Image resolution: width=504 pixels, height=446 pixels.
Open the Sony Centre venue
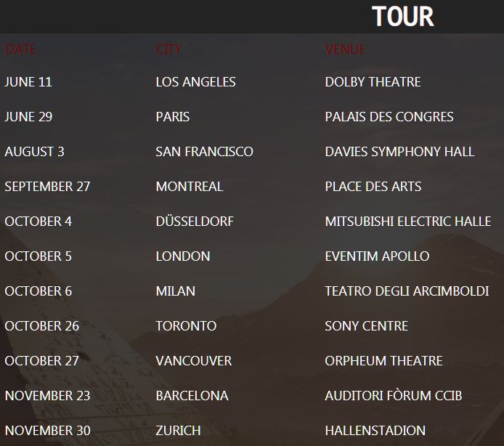click(366, 326)
